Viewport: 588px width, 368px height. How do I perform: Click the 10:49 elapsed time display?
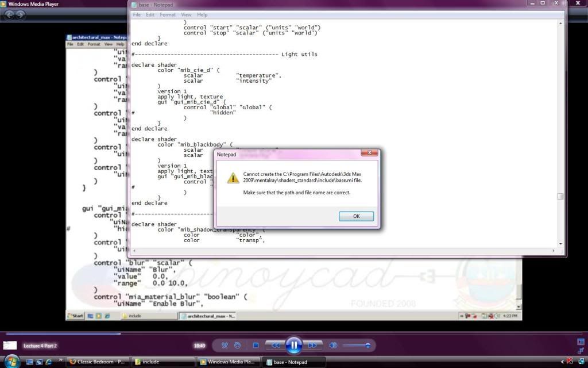pos(199,346)
